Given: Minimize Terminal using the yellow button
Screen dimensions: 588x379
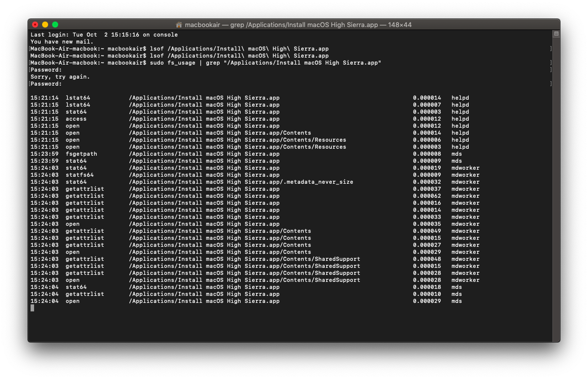Looking at the screenshot, I should coord(45,25).
